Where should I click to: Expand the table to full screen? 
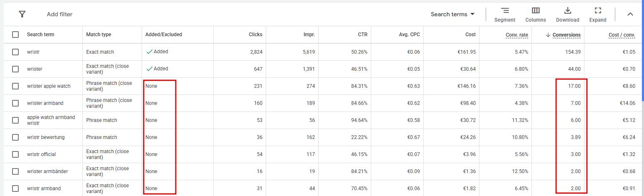pyautogui.click(x=598, y=15)
